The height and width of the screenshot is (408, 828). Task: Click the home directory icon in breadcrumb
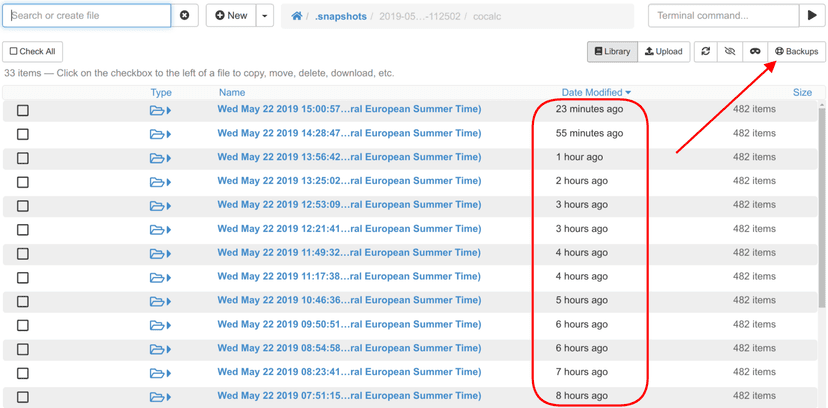(x=296, y=16)
